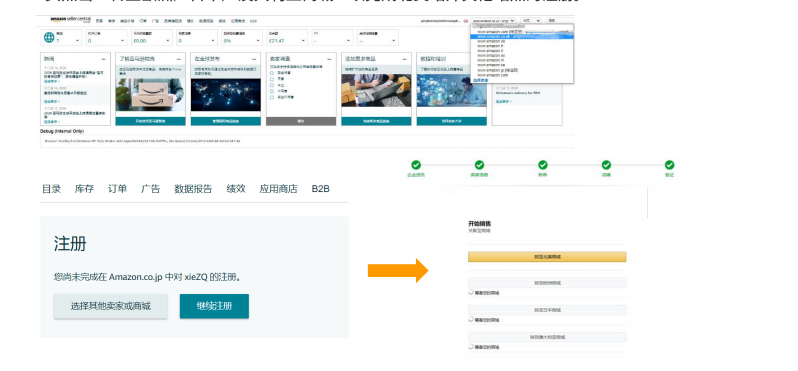The width and height of the screenshot is (798, 371).
Task: Open 应用商店 in the enlarged menu bar
Action: pos(278,189)
